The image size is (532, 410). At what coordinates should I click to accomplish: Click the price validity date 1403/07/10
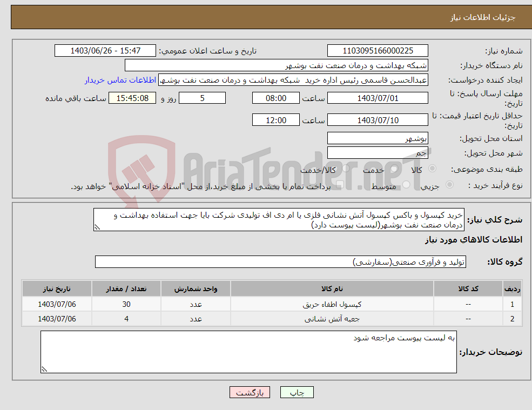click(378, 120)
